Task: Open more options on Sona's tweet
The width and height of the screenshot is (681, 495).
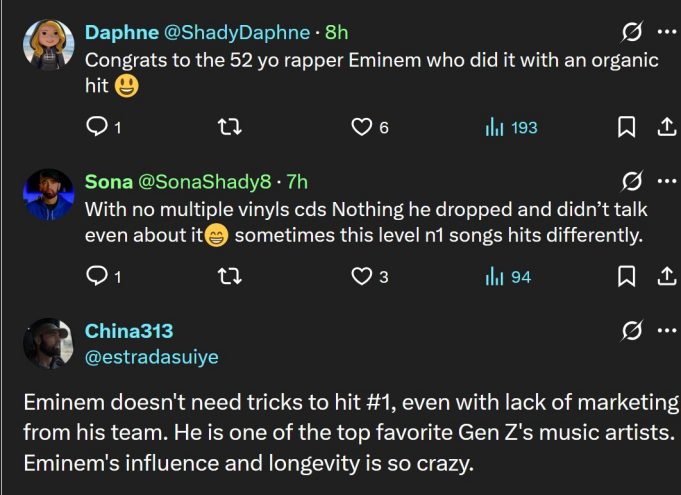Action: click(x=667, y=181)
